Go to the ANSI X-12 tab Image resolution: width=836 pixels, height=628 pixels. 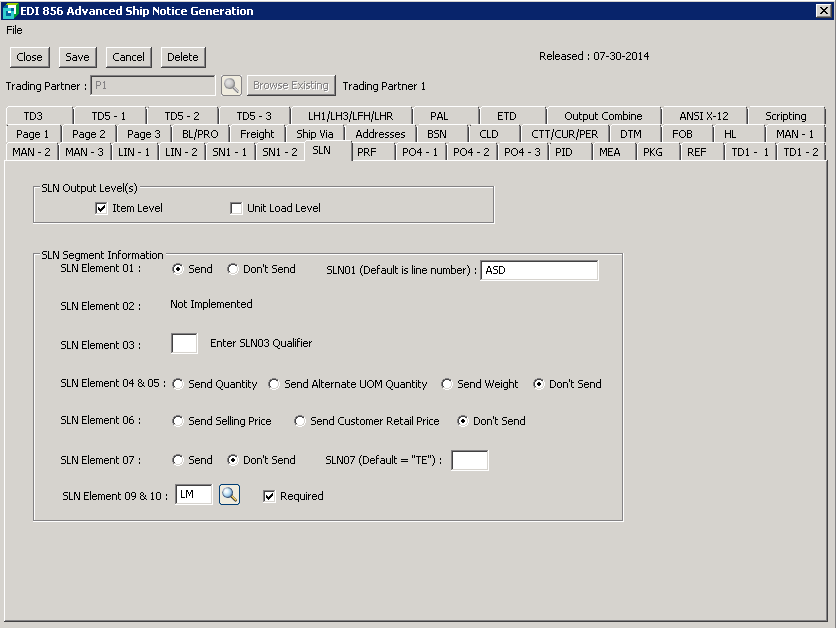pyautogui.click(x=703, y=116)
